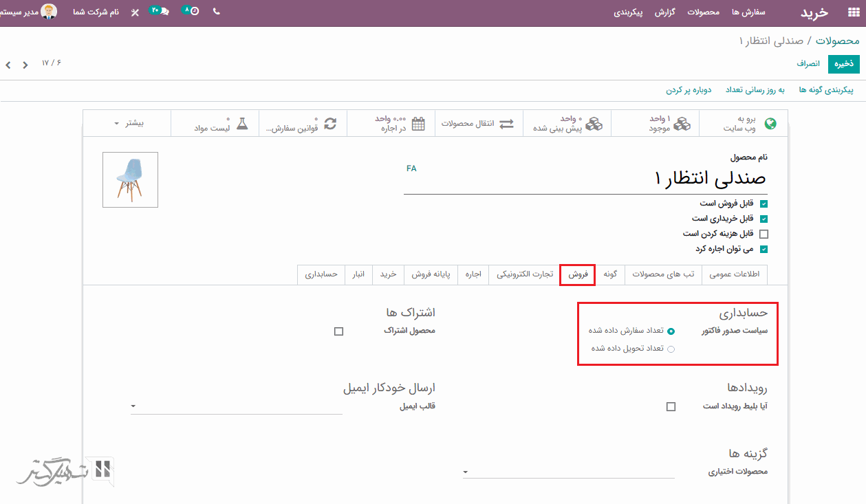Toggle the 'محصول اشتراک' checkbox
This screenshot has width=866, height=504.
pyautogui.click(x=338, y=331)
